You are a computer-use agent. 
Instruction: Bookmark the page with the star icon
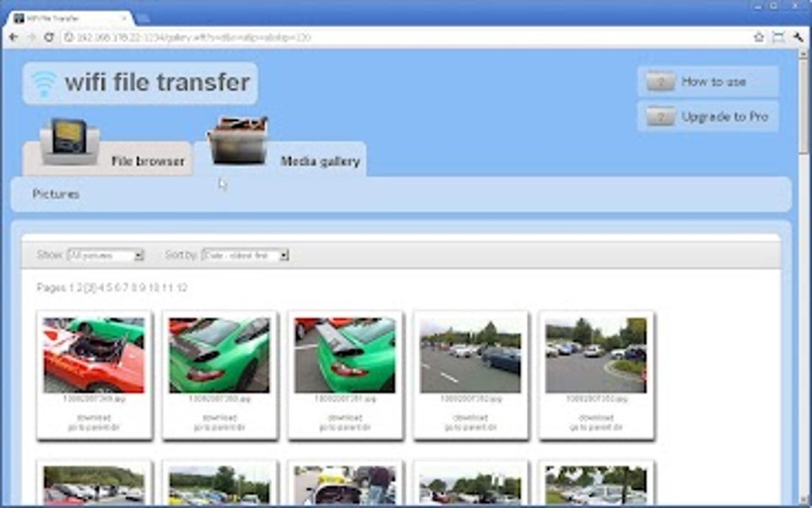pos(759,37)
